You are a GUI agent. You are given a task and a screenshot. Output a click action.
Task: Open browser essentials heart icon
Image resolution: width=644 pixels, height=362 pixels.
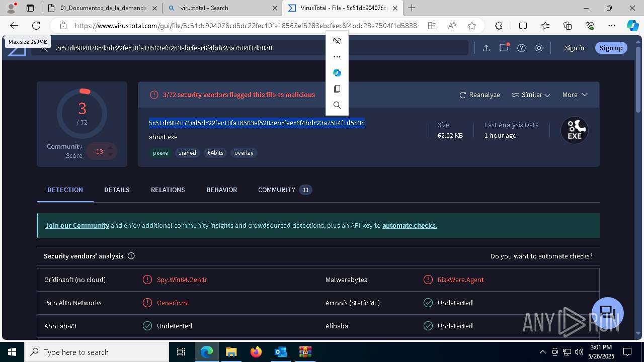pos(590,26)
